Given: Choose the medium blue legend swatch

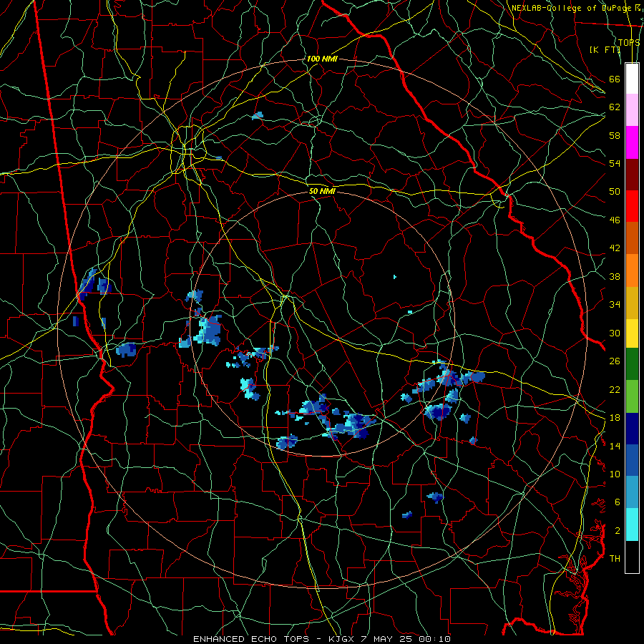Looking at the screenshot, I should coord(632,460).
